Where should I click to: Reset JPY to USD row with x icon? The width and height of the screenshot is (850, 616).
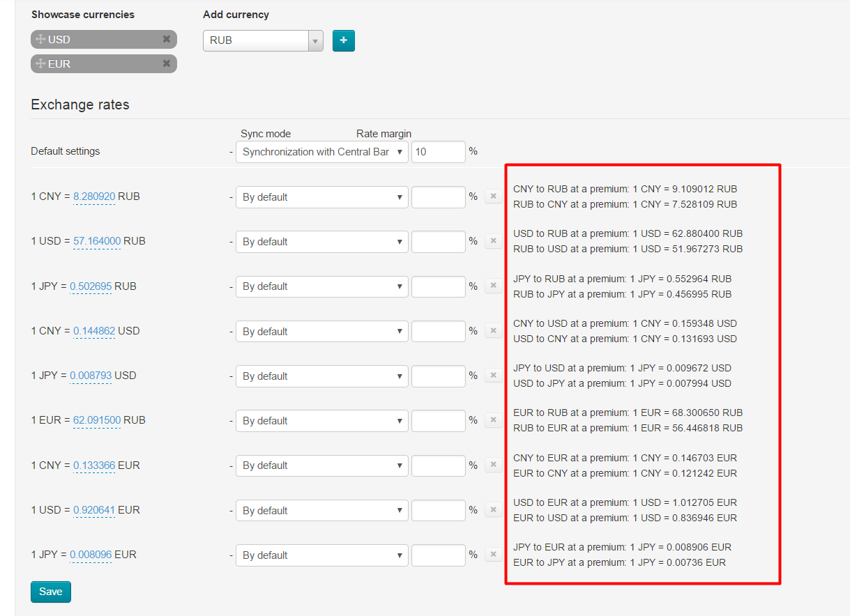[x=493, y=376]
